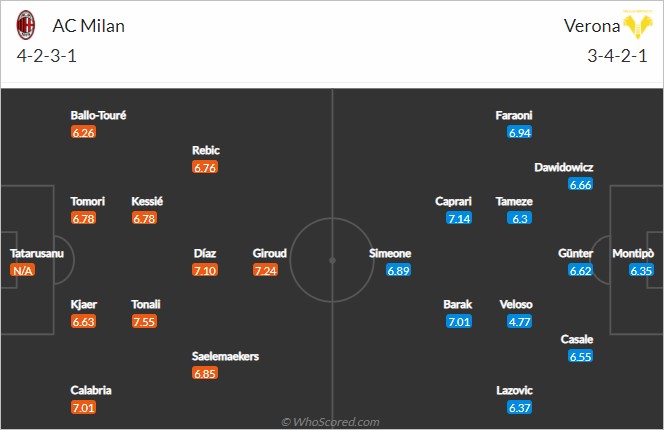The image size is (664, 430).
Task: Click the WhoScored.com watermark
Action: click(330, 422)
